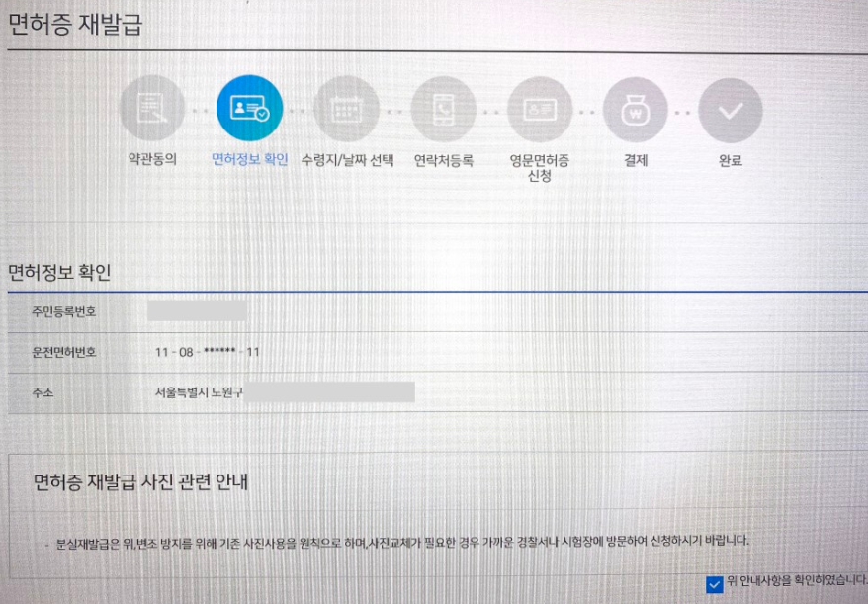This screenshot has width=868, height=604.
Task: Click the 주민등록번호 row label
Action: [63, 311]
